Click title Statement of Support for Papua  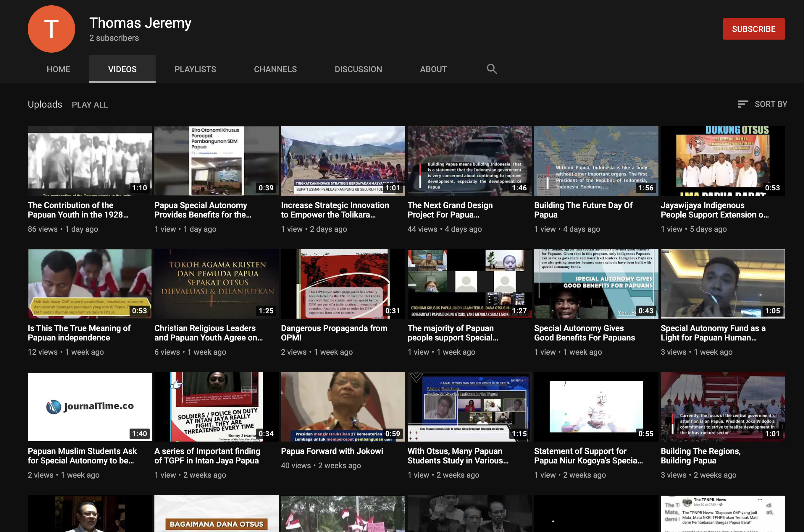[x=588, y=456]
